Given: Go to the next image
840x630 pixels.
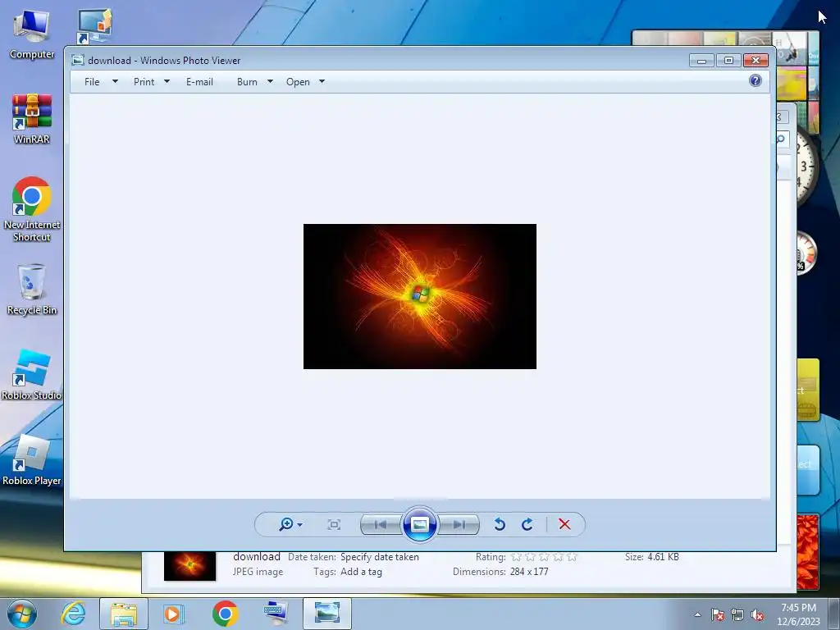Looking at the screenshot, I should pos(459,524).
